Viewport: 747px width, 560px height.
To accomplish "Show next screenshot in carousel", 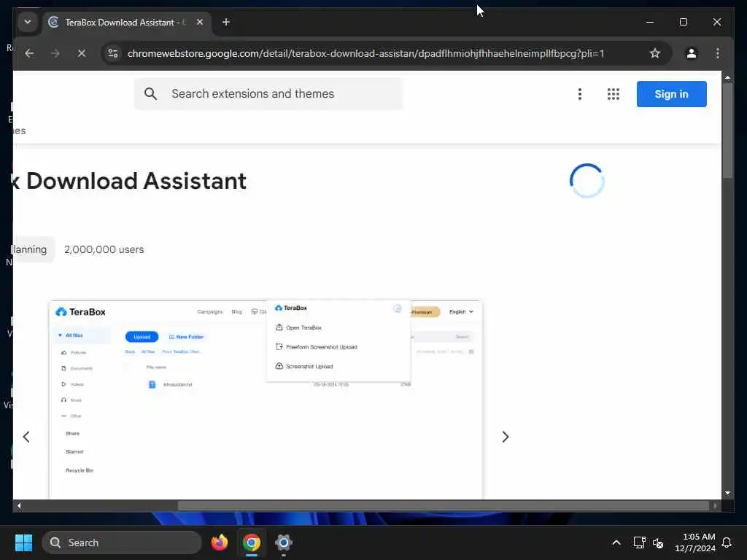I will pyautogui.click(x=506, y=437).
